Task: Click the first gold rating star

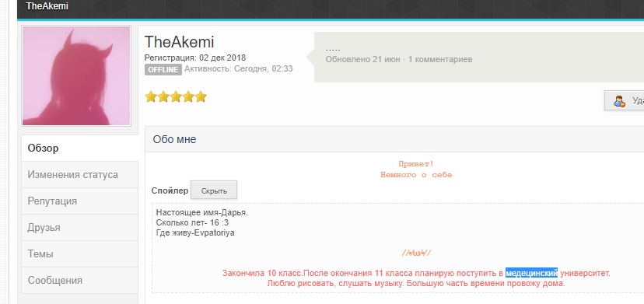Action: [x=151, y=97]
